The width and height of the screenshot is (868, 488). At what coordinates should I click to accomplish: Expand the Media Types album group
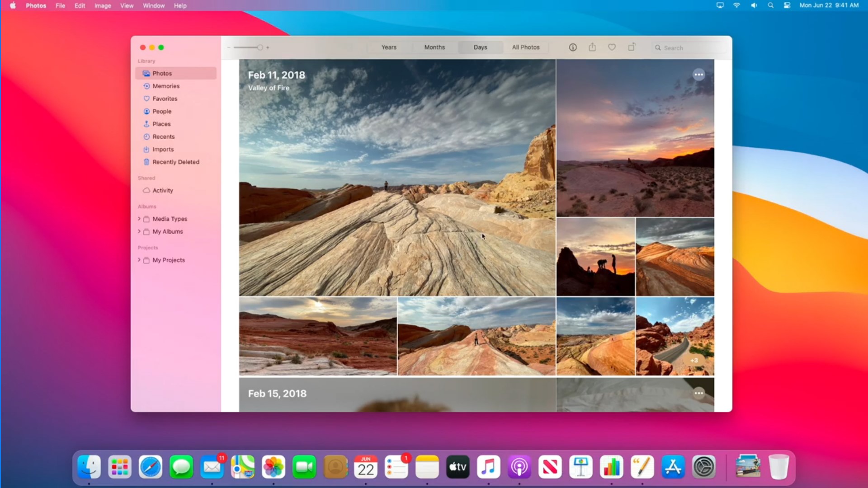click(138, 219)
